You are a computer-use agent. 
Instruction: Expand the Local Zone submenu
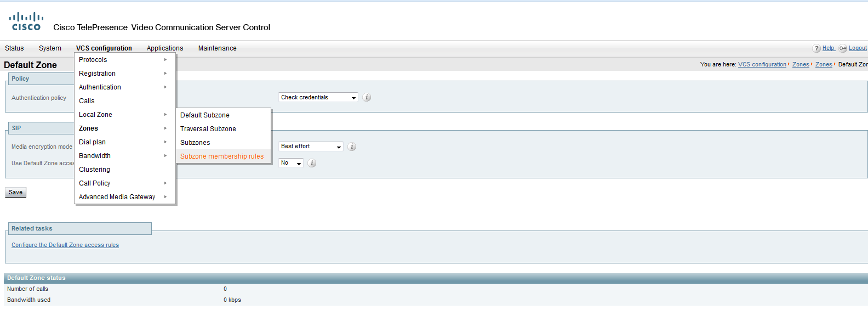(x=125, y=115)
